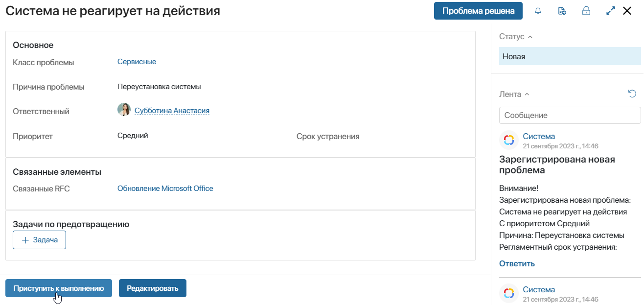Click the notification bell icon
This screenshot has height=306, width=644.
(x=538, y=11)
